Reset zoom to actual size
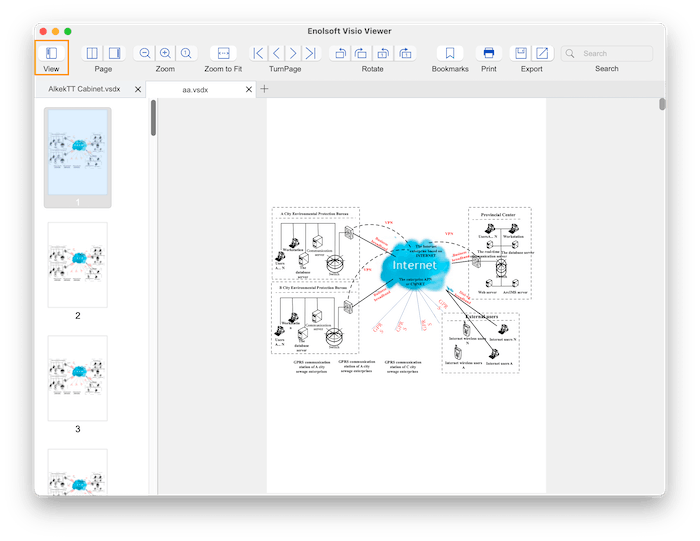The height and width of the screenshot is (541, 700). click(186, 53)
